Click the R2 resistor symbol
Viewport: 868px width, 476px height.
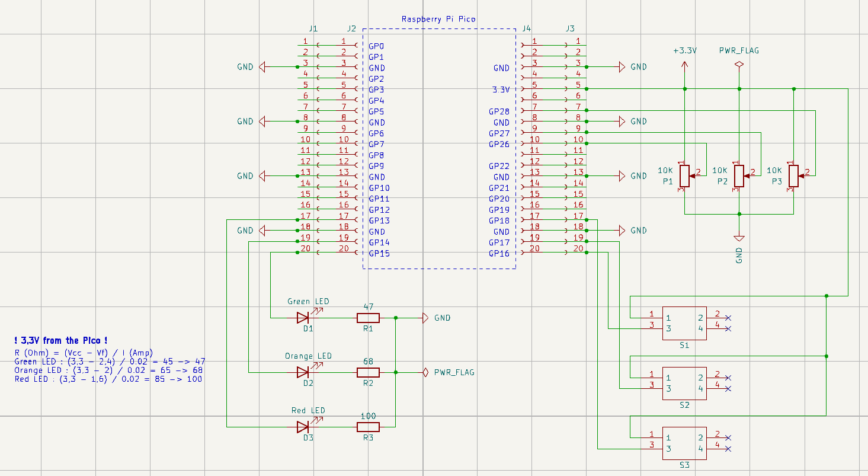(368, 372)
